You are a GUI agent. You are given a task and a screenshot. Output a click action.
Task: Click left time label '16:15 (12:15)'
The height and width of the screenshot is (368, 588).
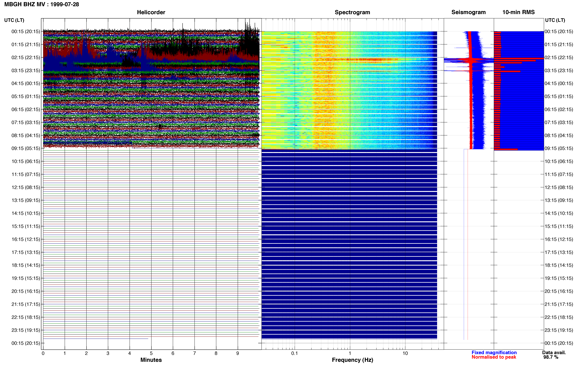pyautogui.click(x=26, y=239)
